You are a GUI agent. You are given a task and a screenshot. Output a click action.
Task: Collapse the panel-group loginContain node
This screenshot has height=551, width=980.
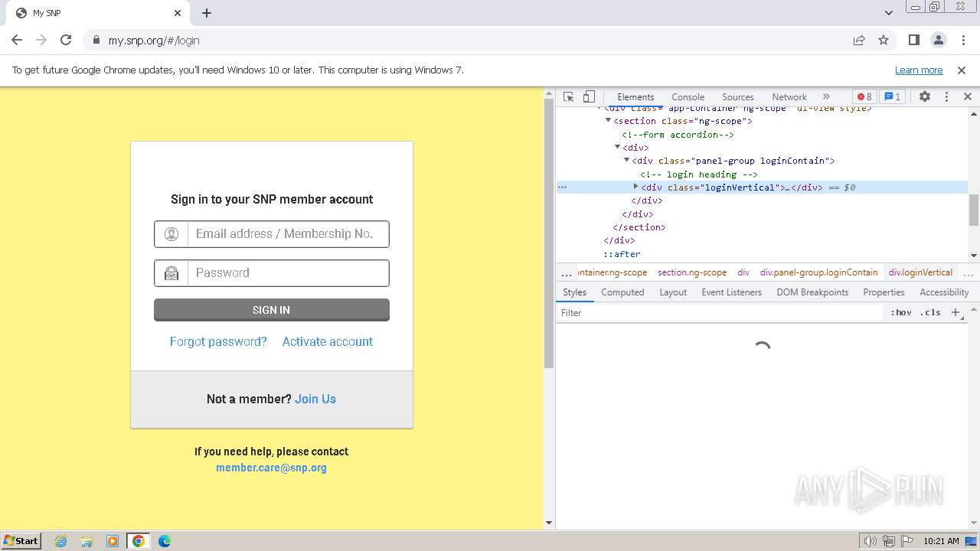pos(627,161)
